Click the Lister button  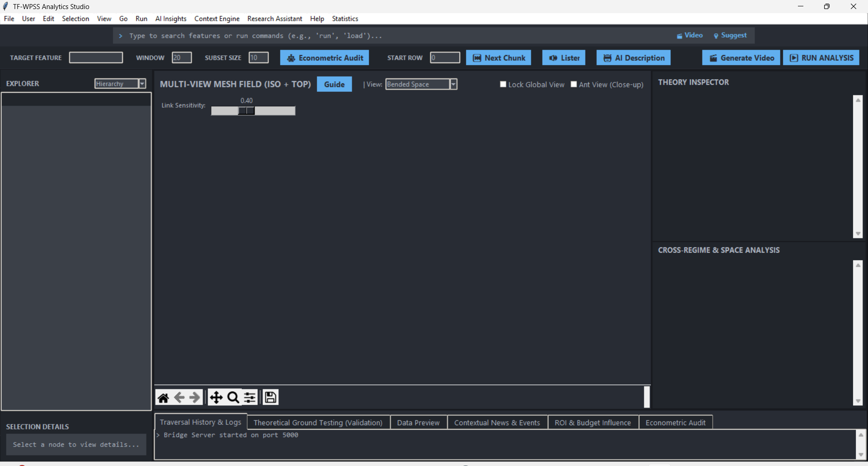point(564,57)
